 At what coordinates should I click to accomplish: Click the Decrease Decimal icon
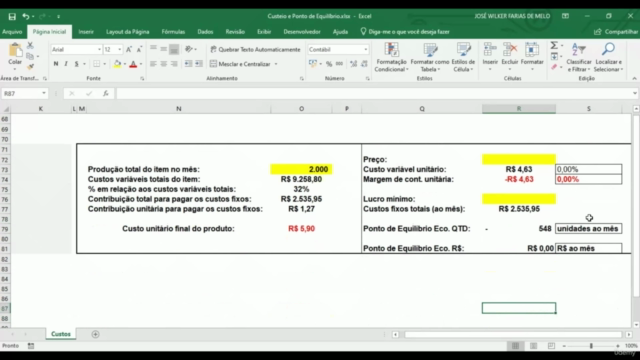tap(364, 64)
